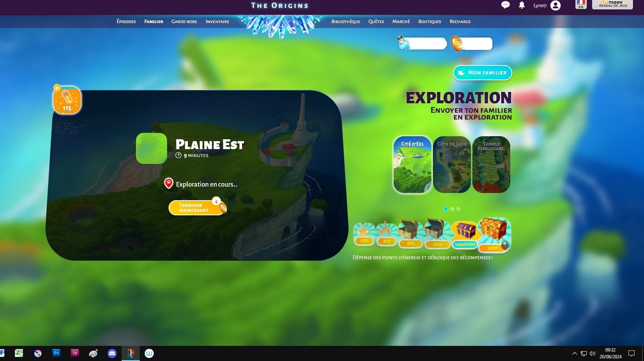Screen dimensions: 644x361
Task: Open the Windows action center icon
Action: point(631,353)
